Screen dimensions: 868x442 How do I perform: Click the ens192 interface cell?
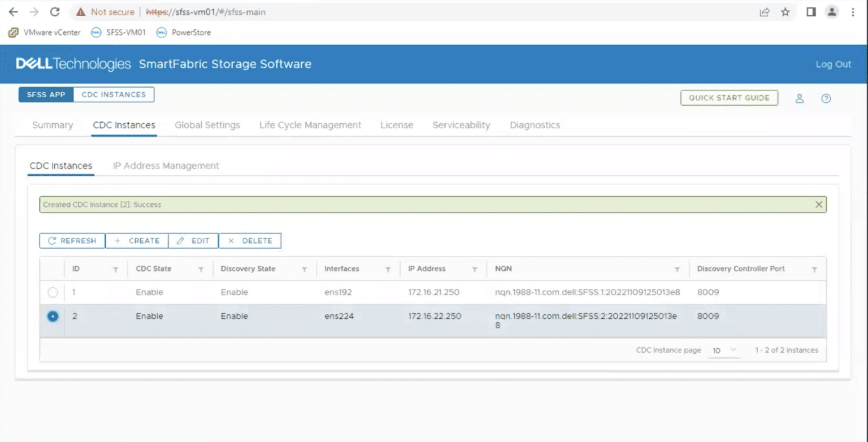click(x=339, y=293)
